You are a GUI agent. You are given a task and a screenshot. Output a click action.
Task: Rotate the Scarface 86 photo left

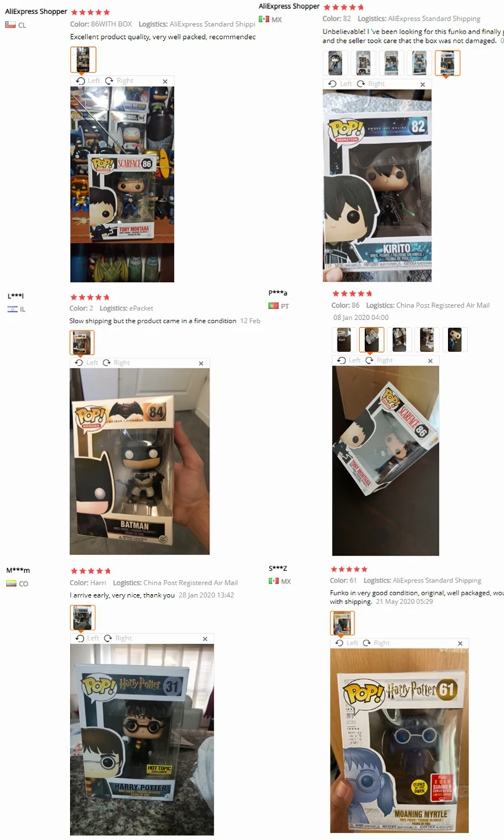[88, 81]
